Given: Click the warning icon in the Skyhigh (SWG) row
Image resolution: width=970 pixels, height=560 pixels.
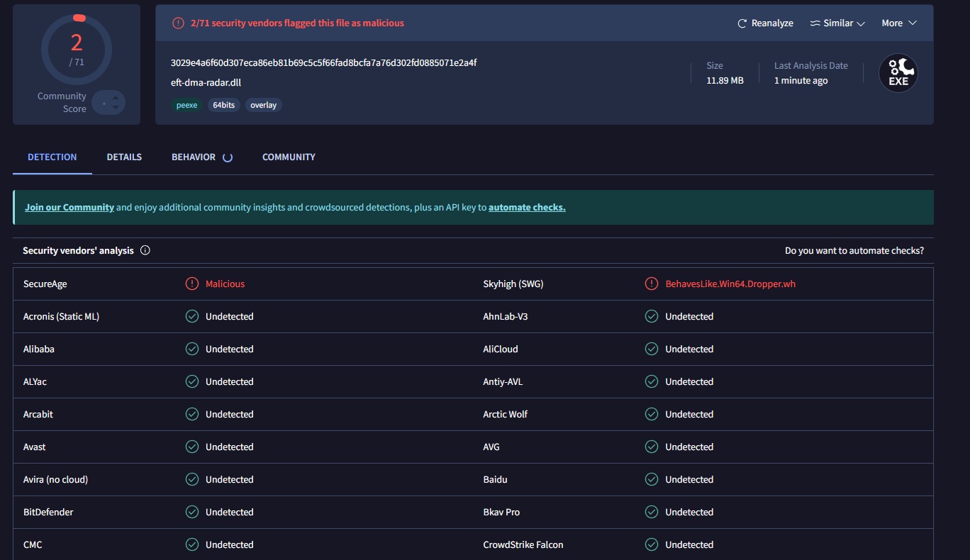Looking at the screenshot, I should click(652, 284).
